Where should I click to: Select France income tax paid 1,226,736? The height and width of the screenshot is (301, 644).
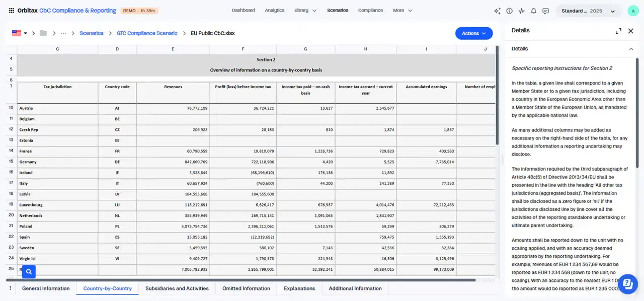click(306, 151)
